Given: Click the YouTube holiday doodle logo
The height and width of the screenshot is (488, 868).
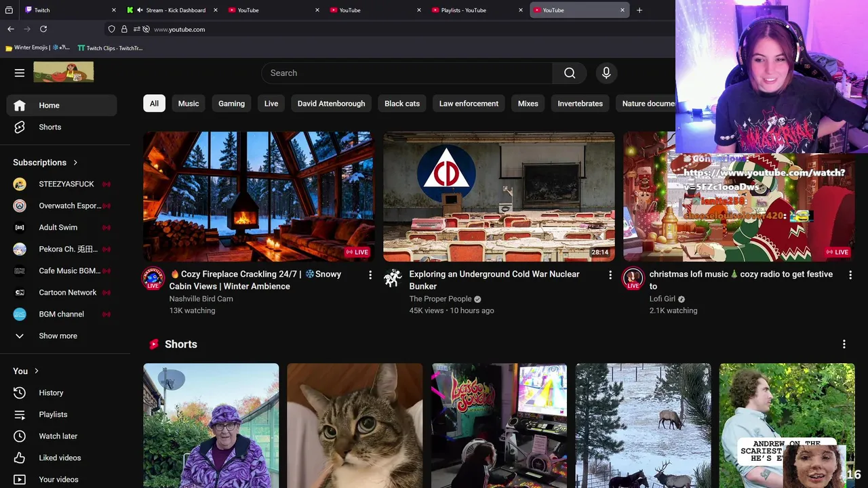Looking at the screenshot, I should tap(64, 73).
